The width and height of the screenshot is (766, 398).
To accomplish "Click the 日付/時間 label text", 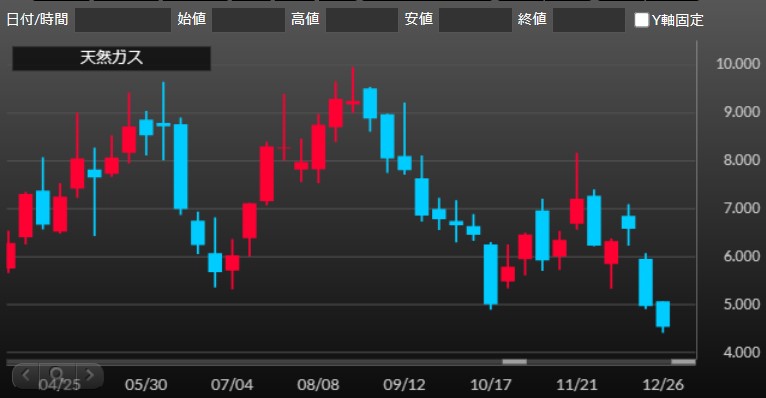I will 37,20.
